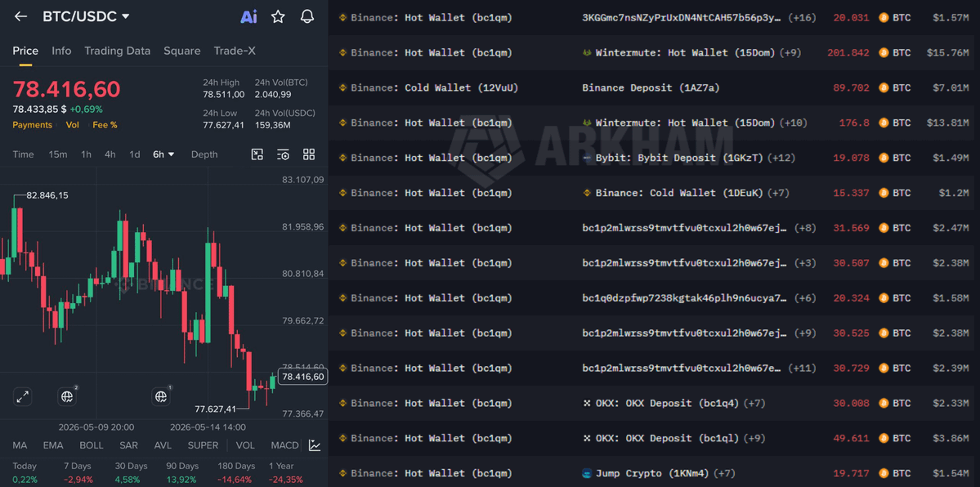980x487 pixels.
Task: Expand (+7) next to Jump Crypto (1KNm4)
Action: tap(724, 473)
